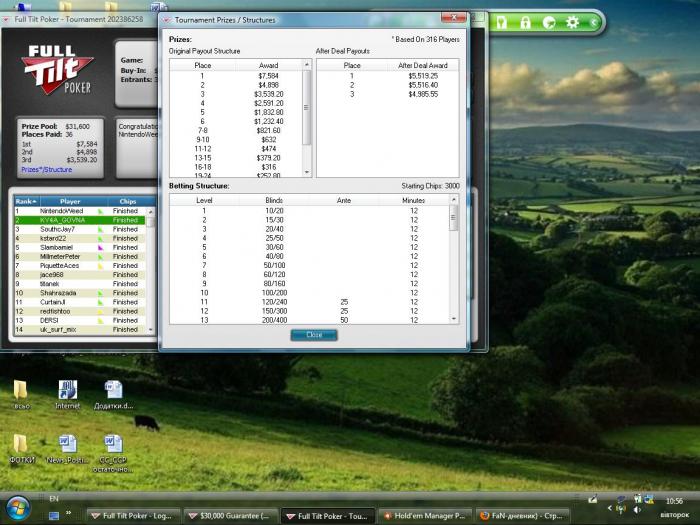Viewport: 700px width, 525px height.
Task: Click the yellow marker icon beside PiquetteAces
Action: (100, 266)
